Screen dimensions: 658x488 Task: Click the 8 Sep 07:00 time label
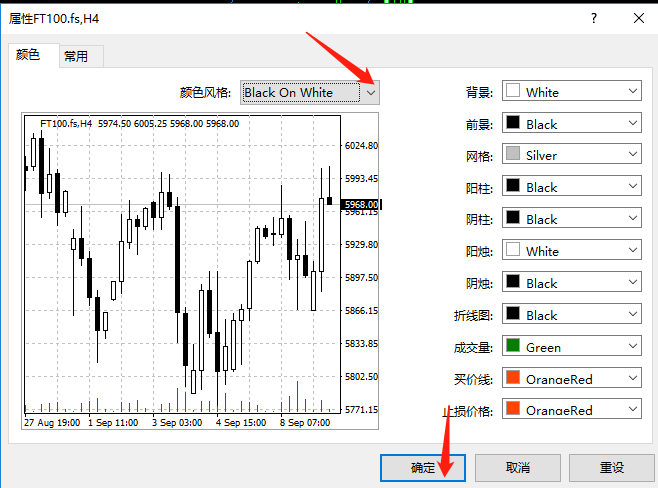coord(305,423)
